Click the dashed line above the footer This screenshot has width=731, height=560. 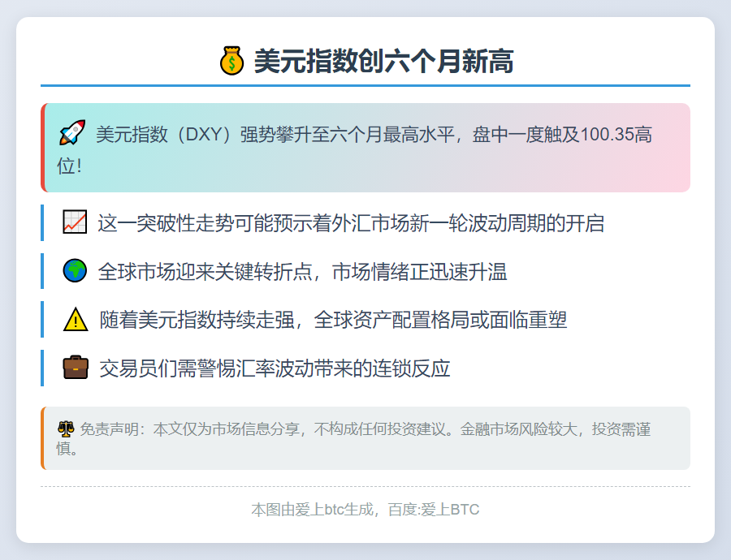(365, 487)
